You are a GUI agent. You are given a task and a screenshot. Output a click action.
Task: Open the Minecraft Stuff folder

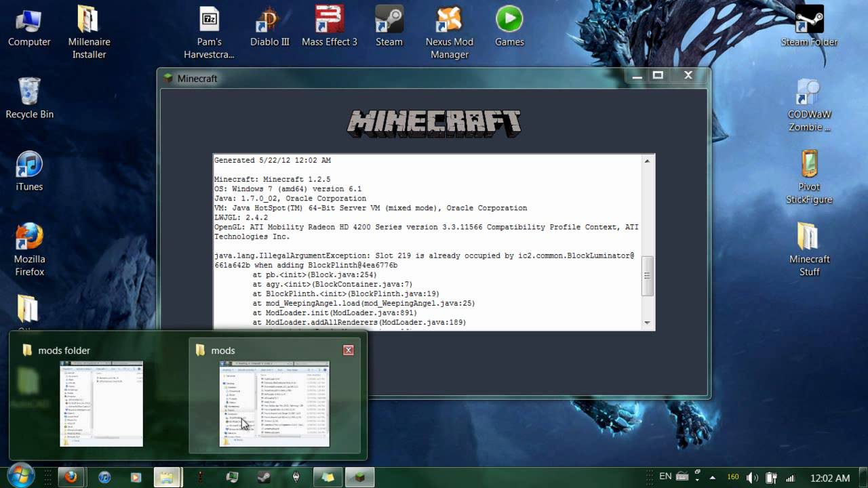809,250
